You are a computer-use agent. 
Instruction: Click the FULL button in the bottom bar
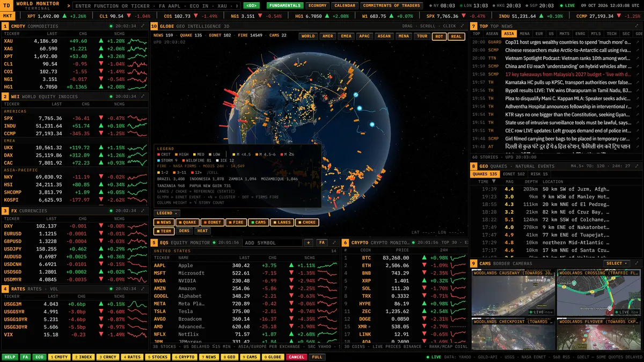[317, 357]
